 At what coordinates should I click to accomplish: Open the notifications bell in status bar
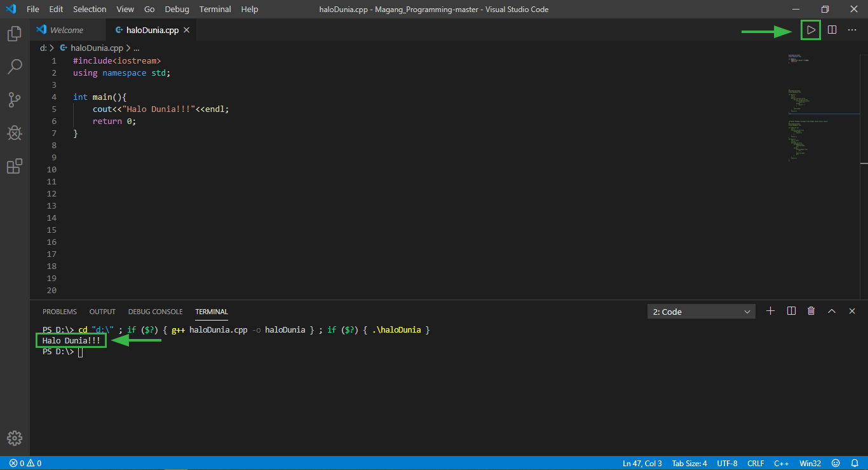coord(854,463)
